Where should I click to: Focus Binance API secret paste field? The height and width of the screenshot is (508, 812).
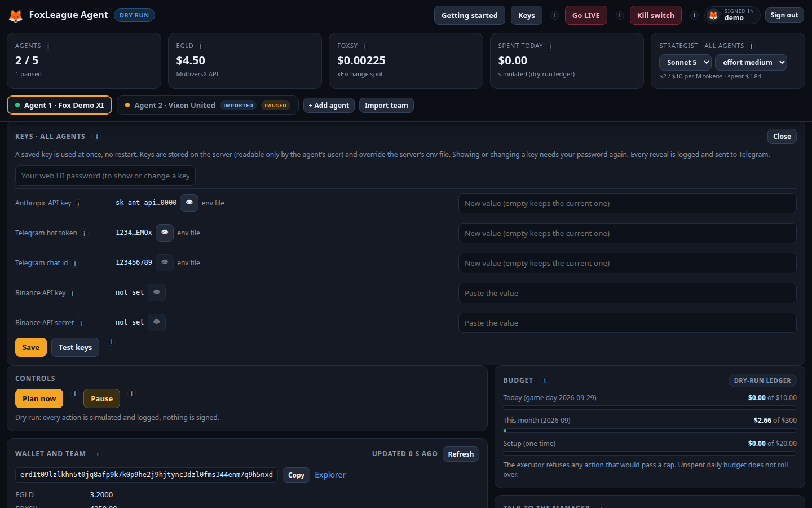point(628,323)
